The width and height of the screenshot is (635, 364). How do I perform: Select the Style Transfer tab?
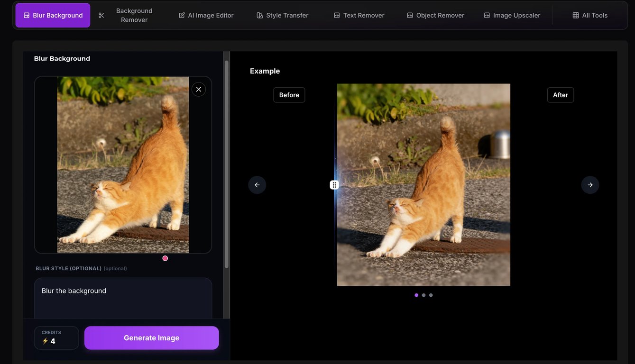282,15
